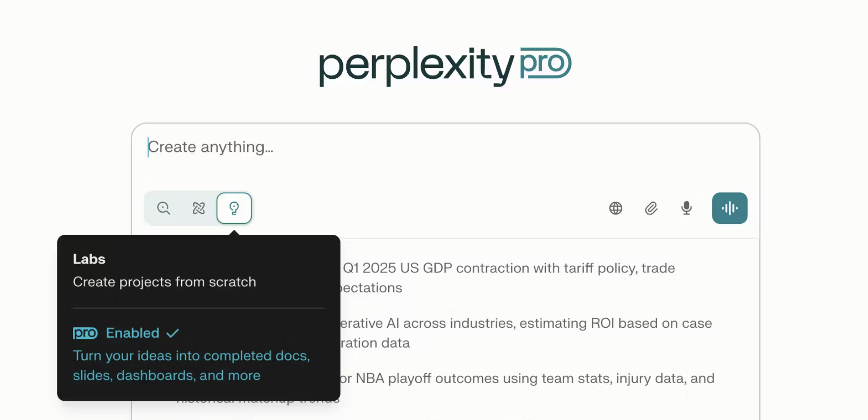The height and width of the screenshot is (420, 868).
Task: Click the small pro badge in tooltip
Action: [85, 333]
